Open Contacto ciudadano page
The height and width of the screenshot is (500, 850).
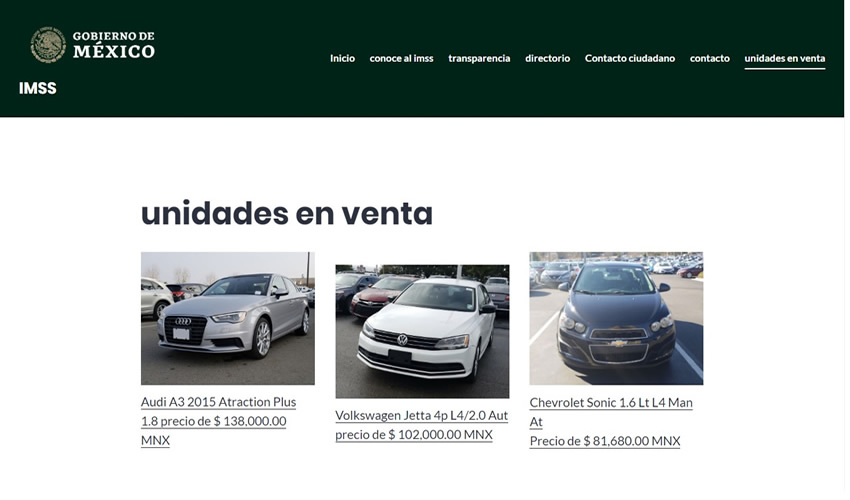coord(630,58)
